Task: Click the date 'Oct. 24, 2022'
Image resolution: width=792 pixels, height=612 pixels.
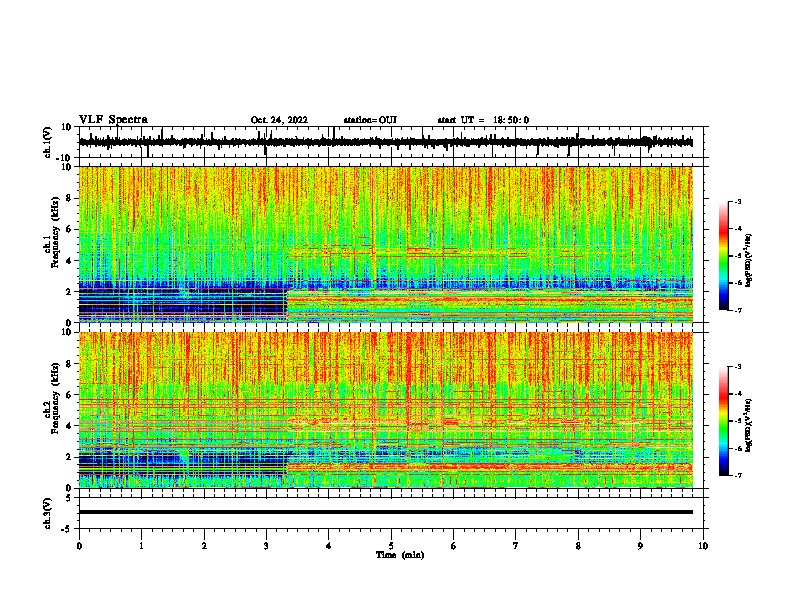Action: pos(279,120)
